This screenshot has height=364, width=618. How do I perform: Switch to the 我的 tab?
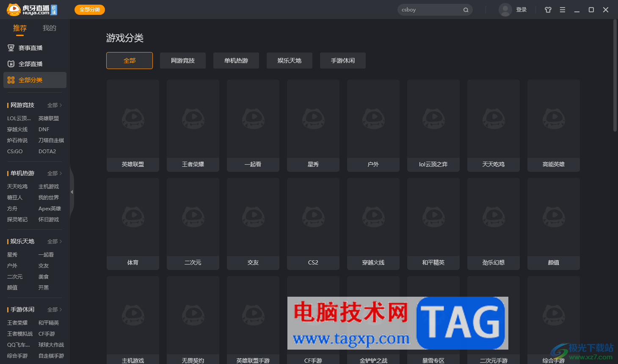(x=50, y=28)
